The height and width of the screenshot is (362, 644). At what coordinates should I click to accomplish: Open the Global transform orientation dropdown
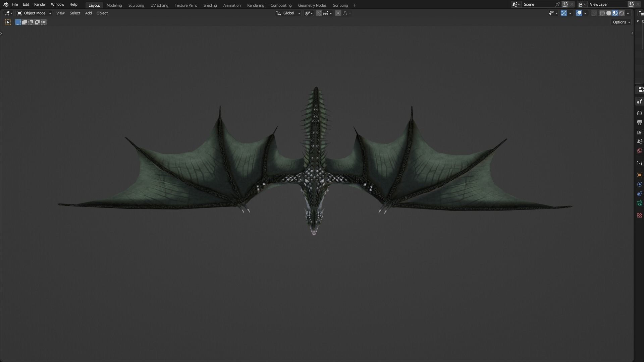pos(288,13)
